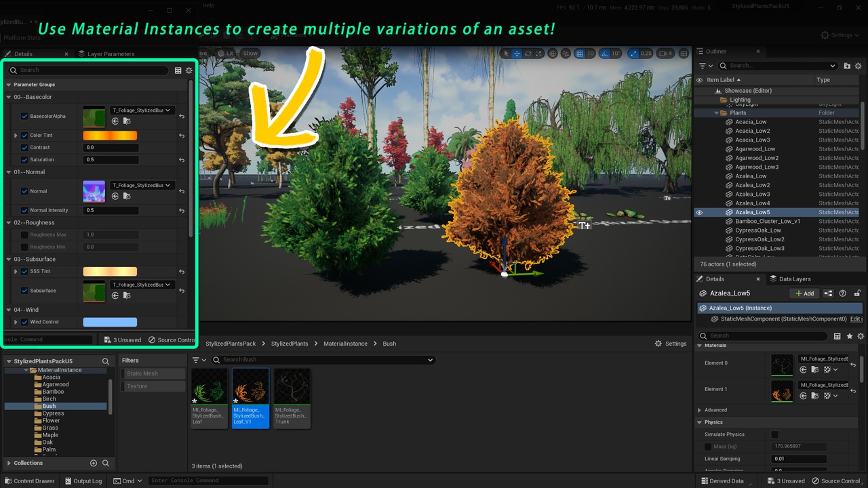
Task: Toggle scale snapping icon in viewport
Action: (x=633, y=54)
